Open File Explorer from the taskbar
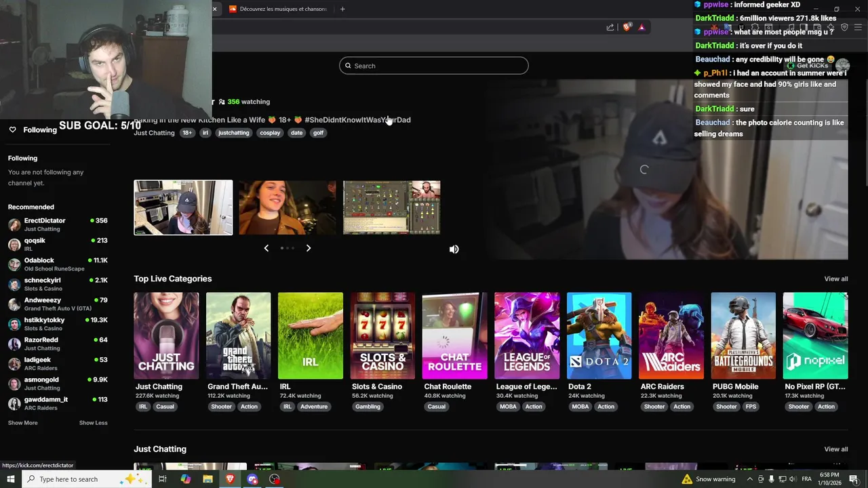Image resolution: width=868 pixels, height=488 pixels. tap(208, 479)
